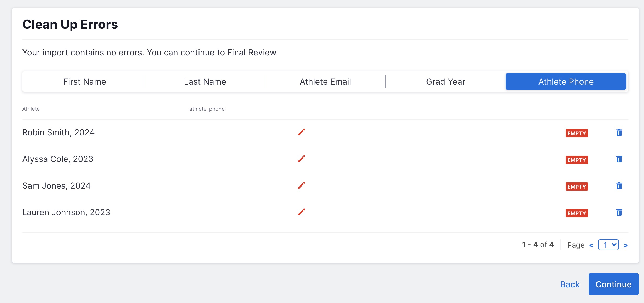
Task: Delete Alyssa Cole row with trash icon
Action: [619, 159]
